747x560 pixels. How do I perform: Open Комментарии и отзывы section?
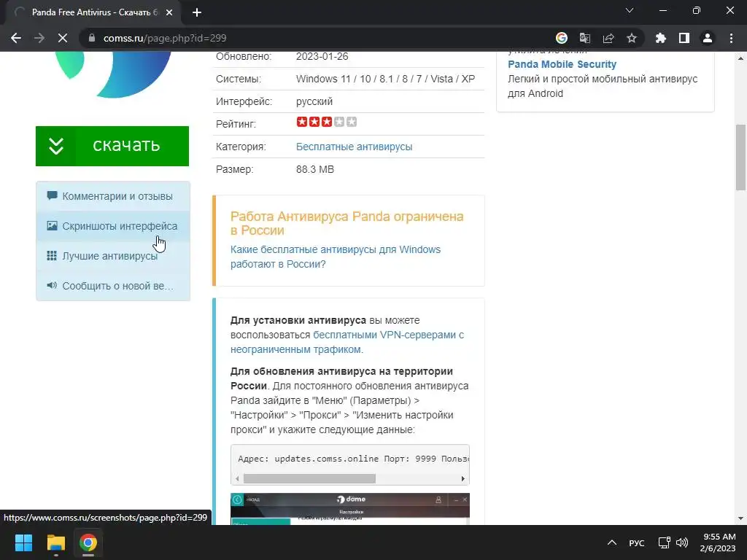click(x=113, y=196)
